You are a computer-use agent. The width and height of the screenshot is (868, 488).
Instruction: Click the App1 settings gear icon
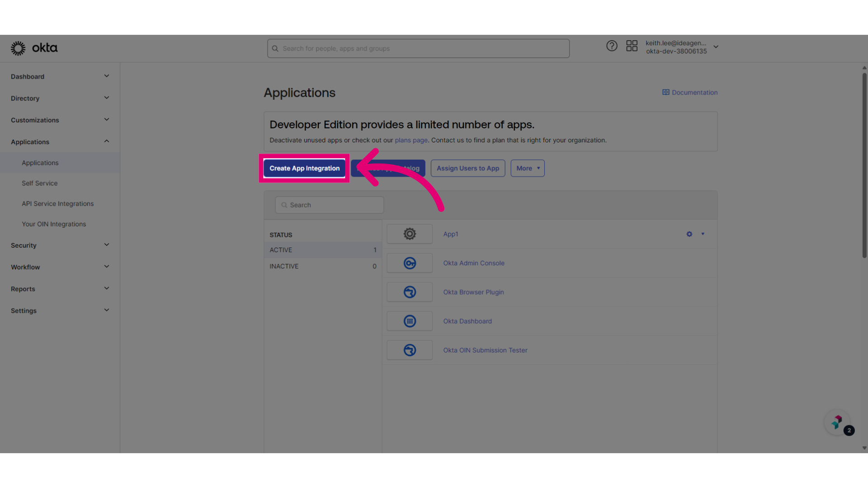689,234
